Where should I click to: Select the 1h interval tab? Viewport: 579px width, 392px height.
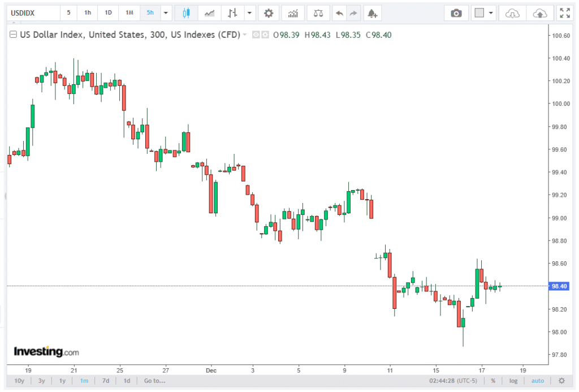[x=88, y=12]
